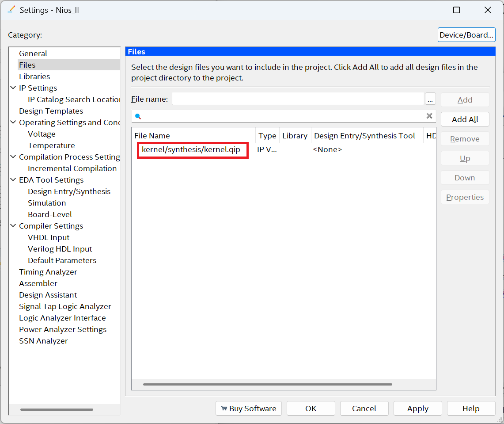
Task: Select the General category
Action: tap(33, 53)
